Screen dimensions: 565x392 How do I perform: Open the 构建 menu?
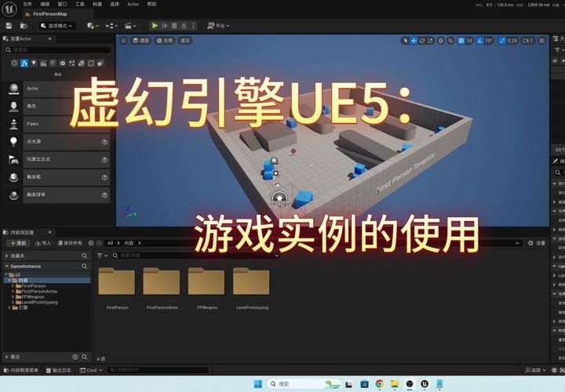click(x=97, y=4)
